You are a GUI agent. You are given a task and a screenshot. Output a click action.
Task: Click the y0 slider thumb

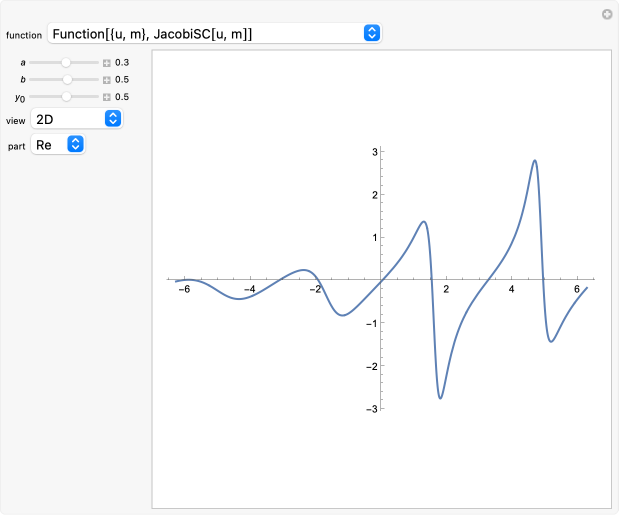66,96
